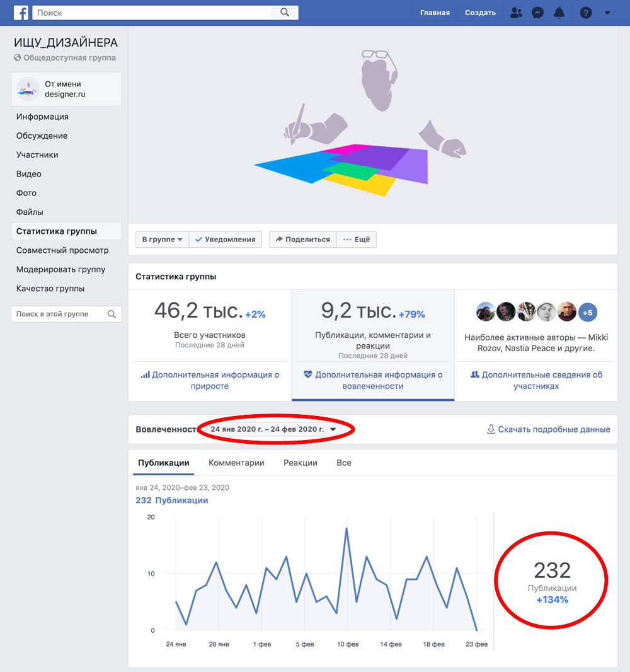Open 'Ещё' more options button
The image size is (630, 672).
(x=357, y=239)
